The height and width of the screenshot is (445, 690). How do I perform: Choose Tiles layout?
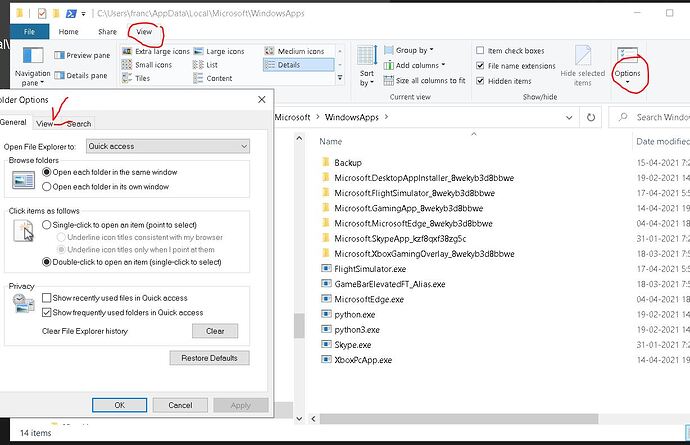click(136, 78)
